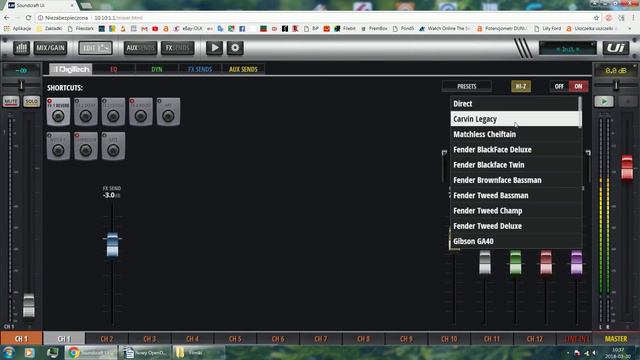Switch to the EQ tab

tap(114, 69)
